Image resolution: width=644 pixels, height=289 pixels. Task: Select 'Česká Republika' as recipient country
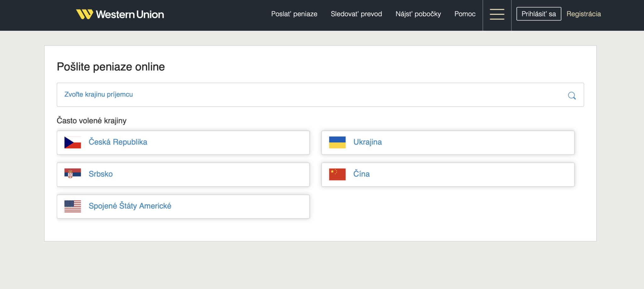(118, 142)
